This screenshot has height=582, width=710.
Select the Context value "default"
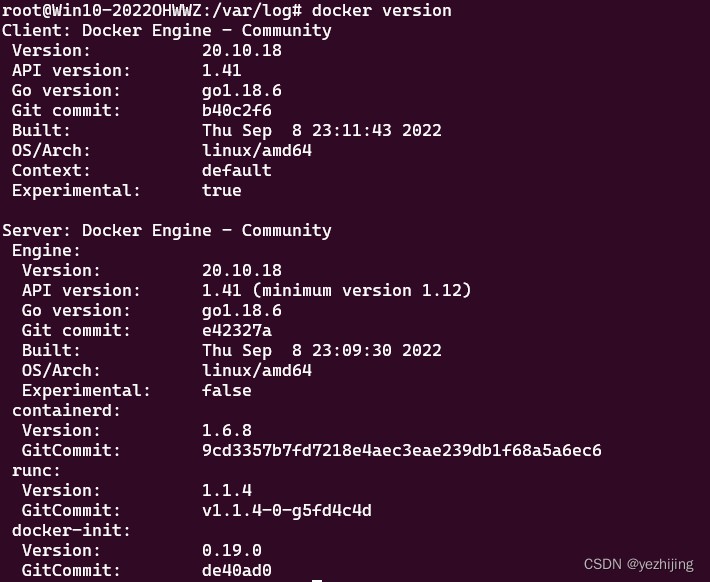(x=236, y=170)
